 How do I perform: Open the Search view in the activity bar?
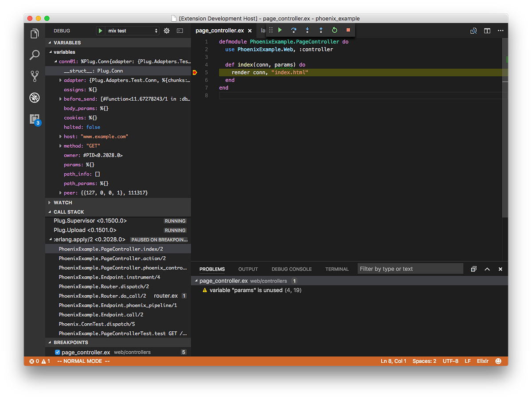34,55
